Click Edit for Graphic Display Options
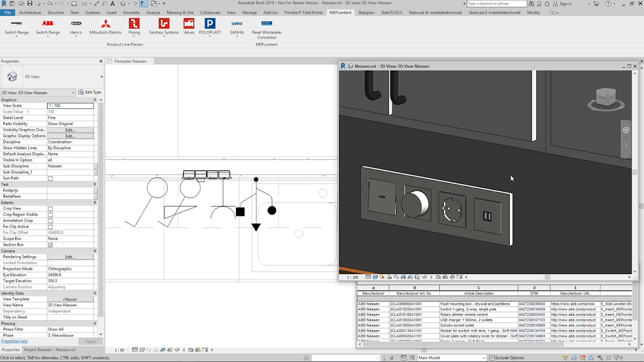 point(70,136)
